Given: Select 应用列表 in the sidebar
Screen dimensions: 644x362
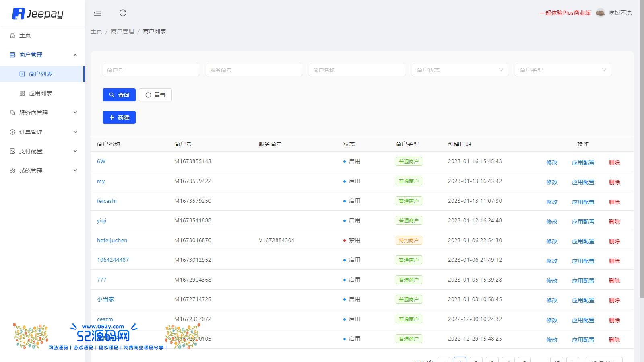Looking at the screenshot, I should coord(40,93).
